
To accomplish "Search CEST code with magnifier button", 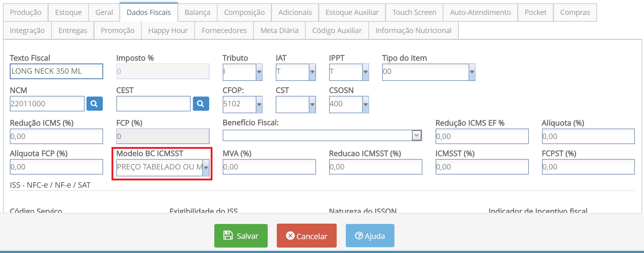I will coord(201,104).
